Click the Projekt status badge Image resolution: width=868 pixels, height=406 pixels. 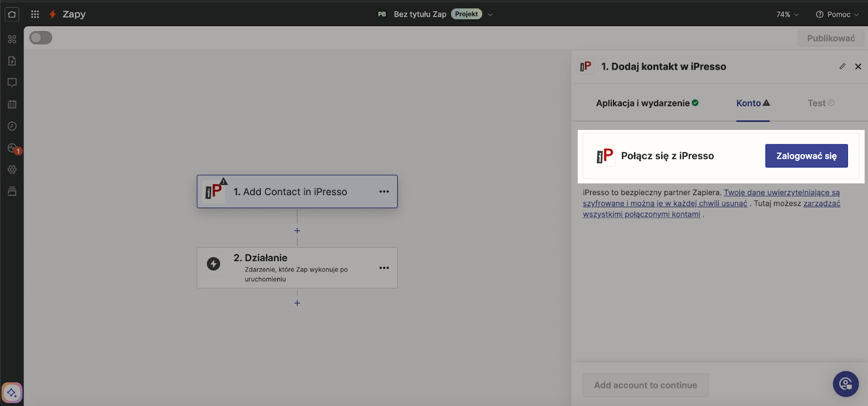coord(467,14)
